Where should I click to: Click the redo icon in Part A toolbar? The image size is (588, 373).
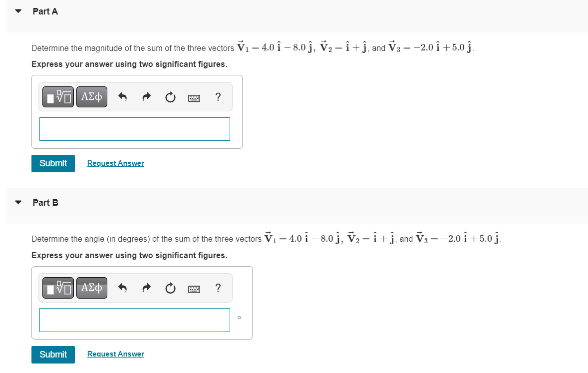[146, 96]
